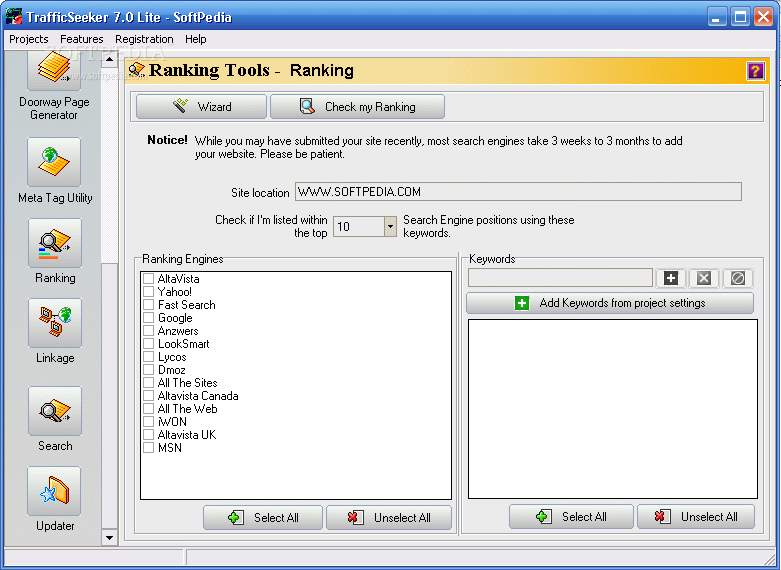The width and height of the screenshot is (781, 570).
Task: Tick the Altavista UK checkbox
Action: coord(148,434)
